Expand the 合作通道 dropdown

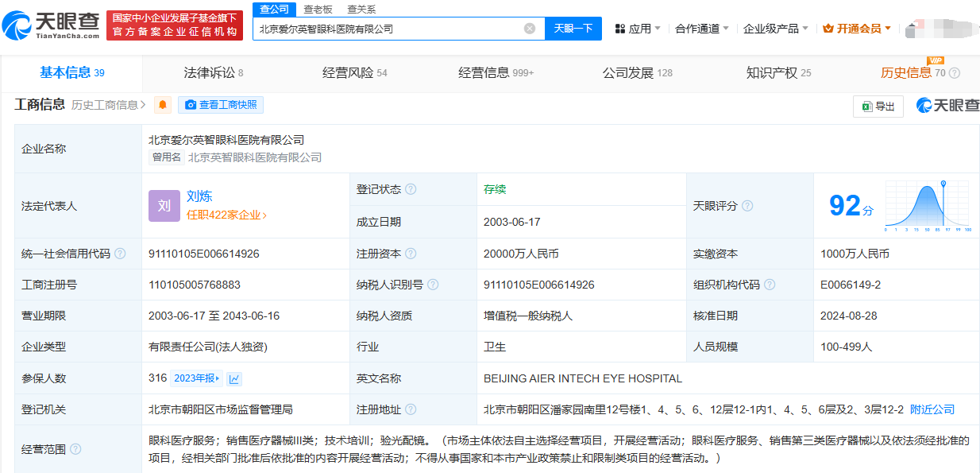[x=702, y=29]
